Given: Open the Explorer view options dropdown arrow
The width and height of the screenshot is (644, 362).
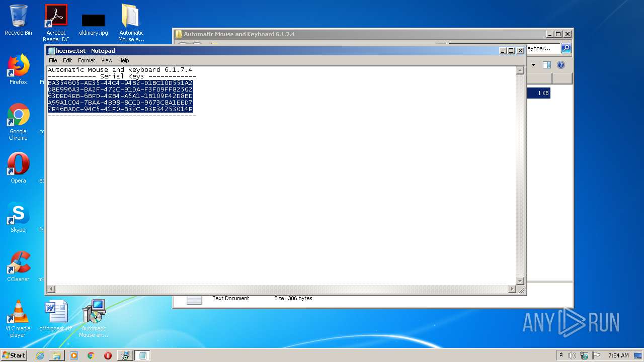Looking at the screenshot, I should point(533,65).
